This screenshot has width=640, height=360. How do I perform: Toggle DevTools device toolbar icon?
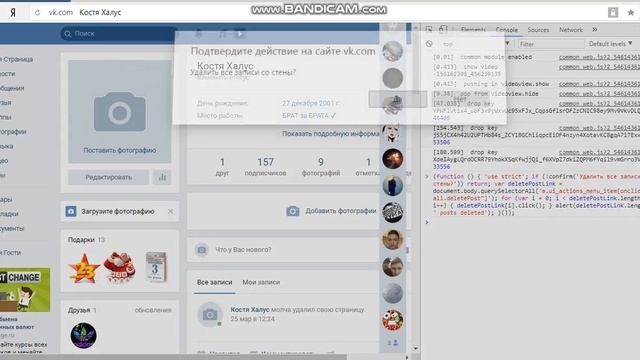tap(443, 29)
